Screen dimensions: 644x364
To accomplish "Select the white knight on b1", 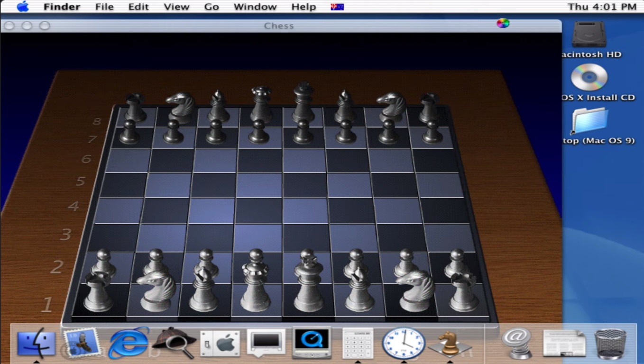I will pyautogui.click(x=156, y=291).
